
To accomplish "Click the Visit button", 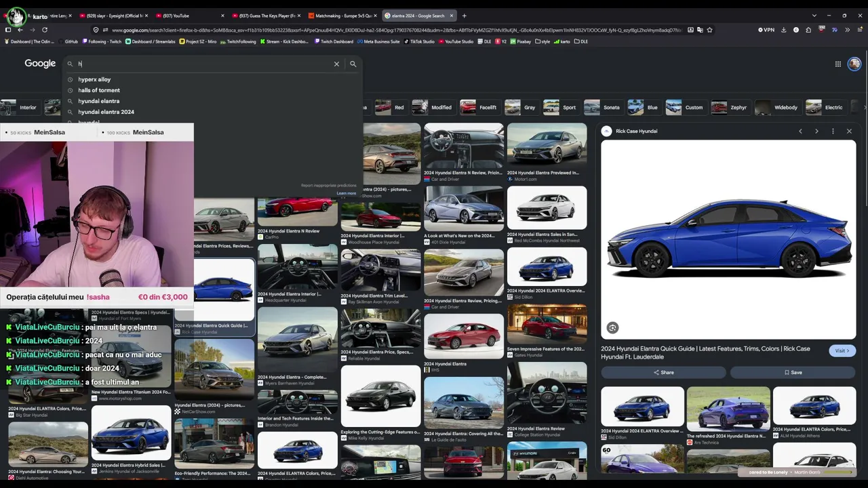I will pyautogui.click(x=842, y=351).
